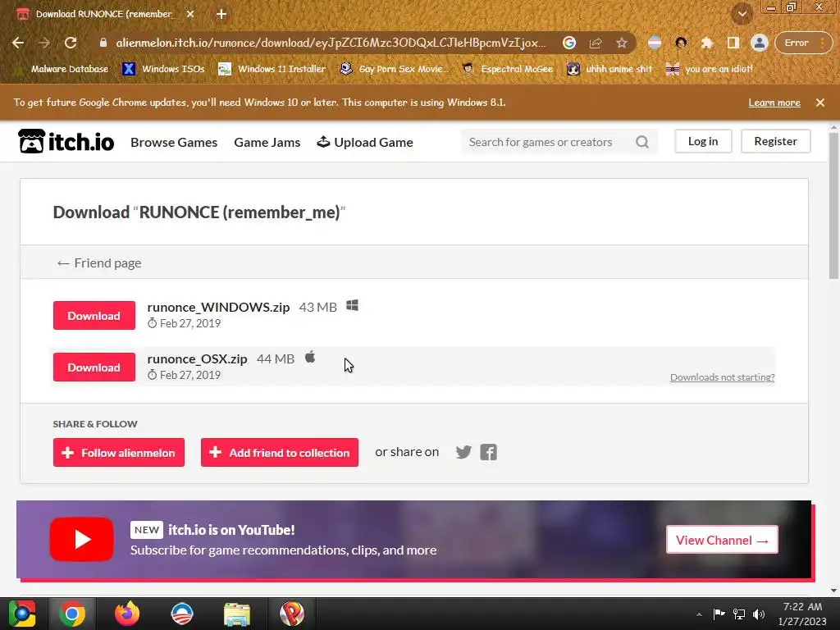Close the Download RUNONCE tab

190,14
